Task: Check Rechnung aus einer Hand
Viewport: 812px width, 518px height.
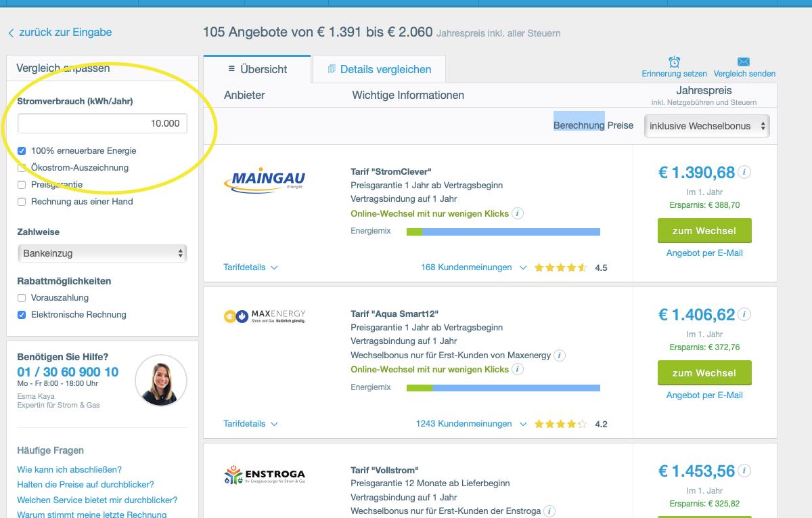Action: point(22,202)
